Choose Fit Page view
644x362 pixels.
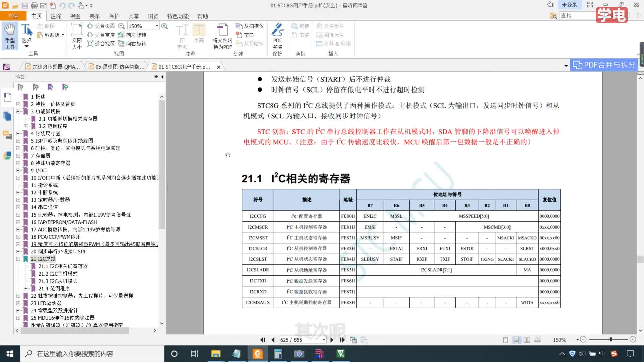pos(101,26)
